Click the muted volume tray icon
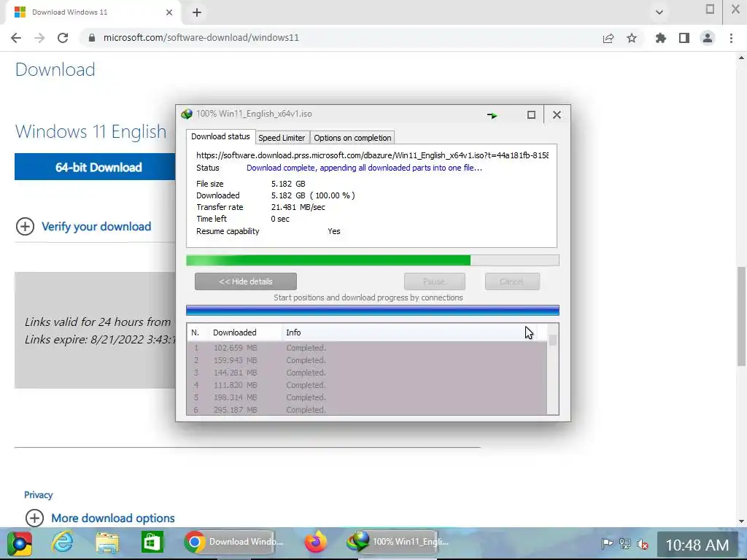The height and width of the screenshot is (560, 747). pos(643,543)
